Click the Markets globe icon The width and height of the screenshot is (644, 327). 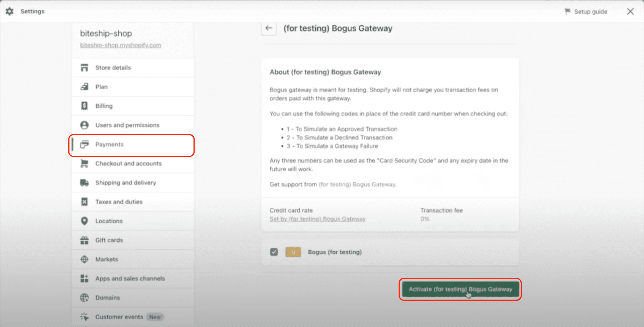click(x=84, y=259)
